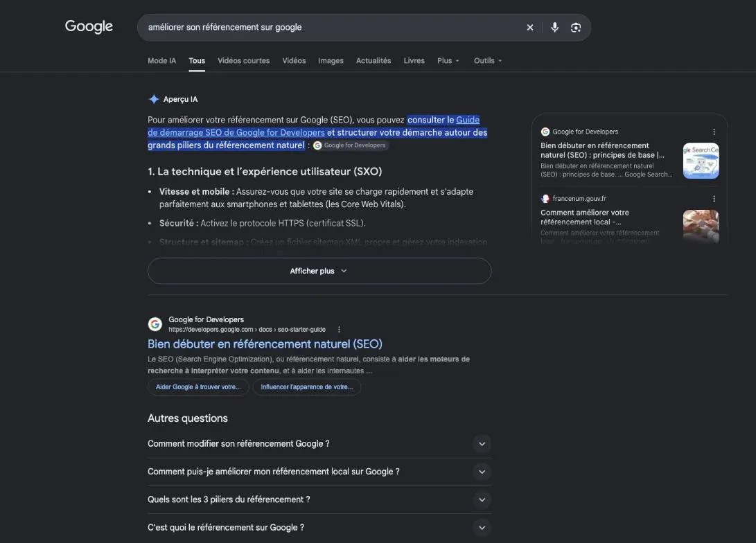Open the Vidéos tab
The width and height of the screenshot is (756, 543).
pos(294,61)
